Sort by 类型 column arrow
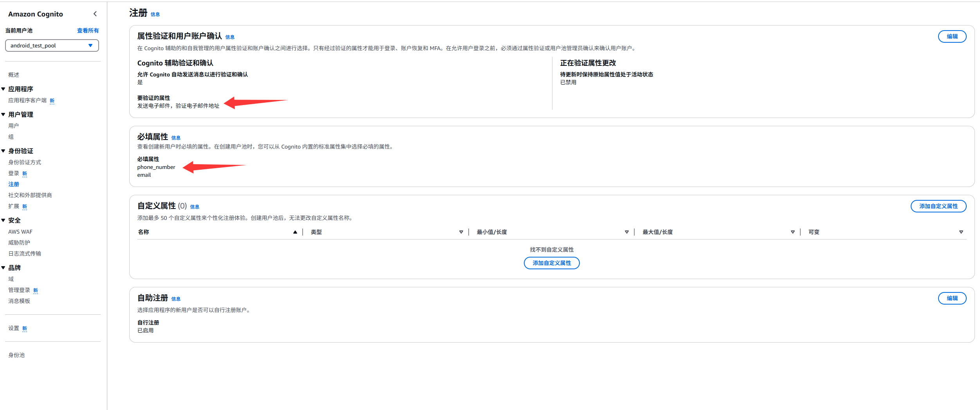 [x=461, y=232]
